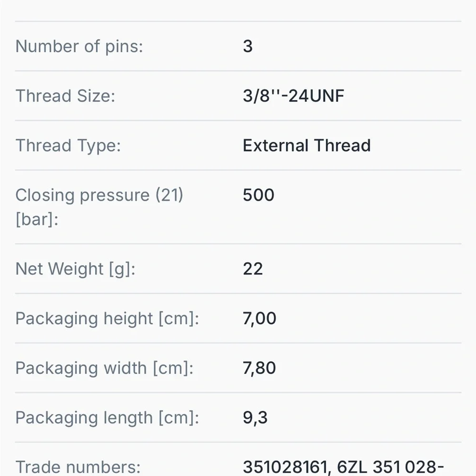Click the packaging width value 7,80
Viewport: 476px width, 476px height.
(x=259, y=368)
